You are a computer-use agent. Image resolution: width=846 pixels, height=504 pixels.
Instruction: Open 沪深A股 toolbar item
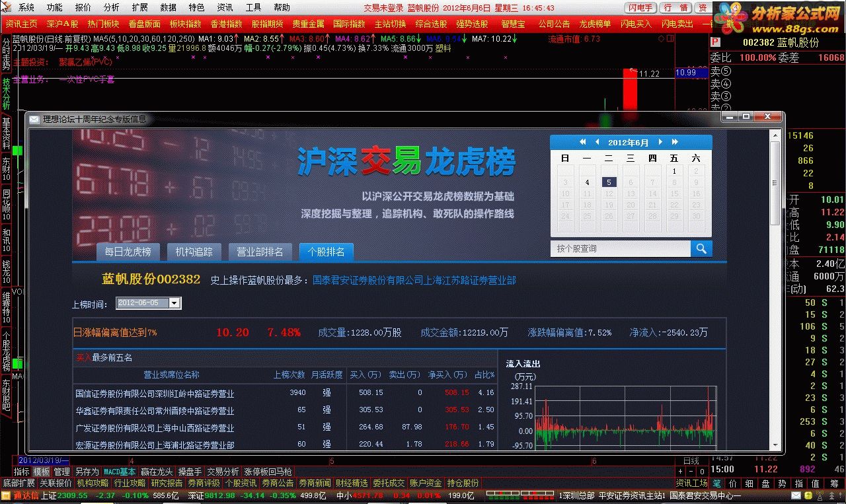[62, 24]
